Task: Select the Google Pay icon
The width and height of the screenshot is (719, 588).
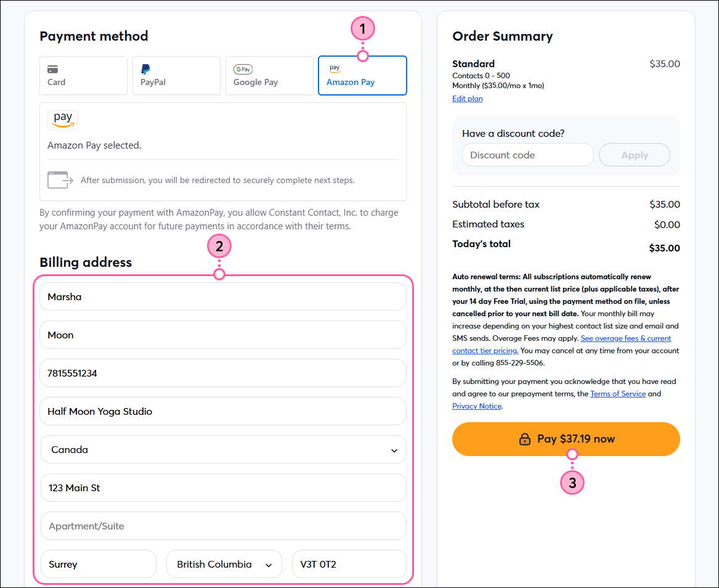Action: point(243,69)
